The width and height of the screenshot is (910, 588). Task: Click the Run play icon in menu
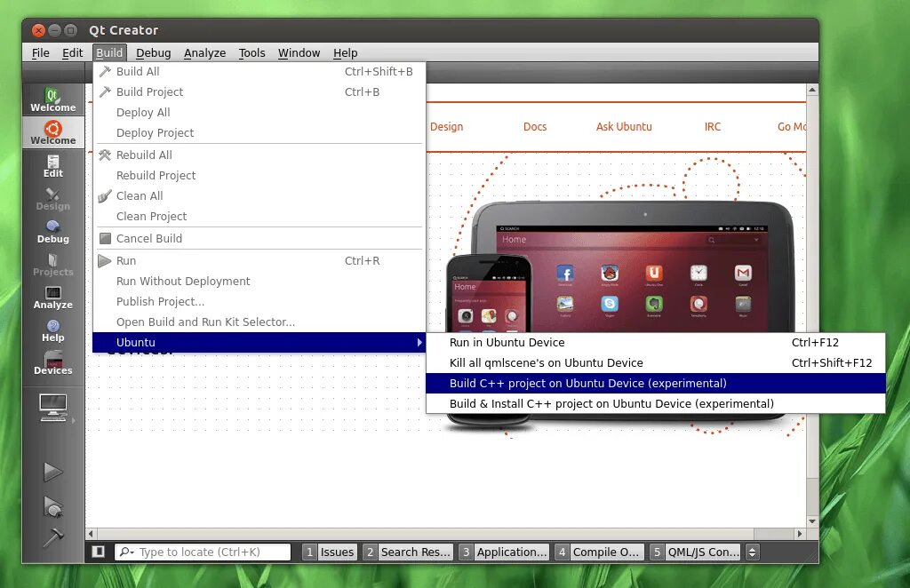[x=105, y=260]
